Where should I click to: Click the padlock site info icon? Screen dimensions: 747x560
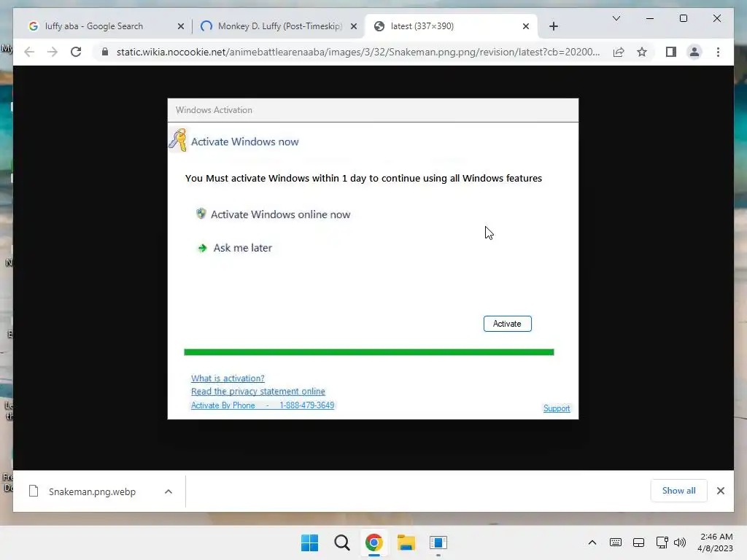click(105, 52)
